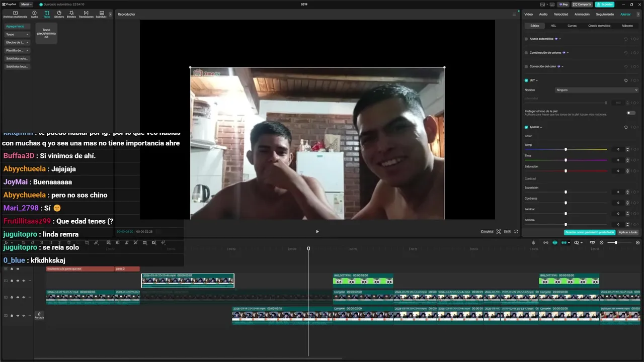Screen dimensions: 644x362
Task: Collapse the LUT section arrow
Action: coord(537,80)
